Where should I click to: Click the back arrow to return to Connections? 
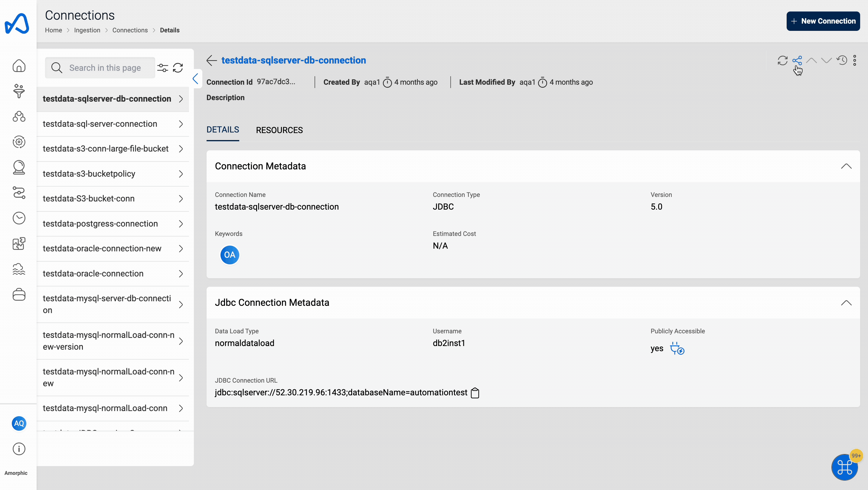pyautogui.click(x=212, y=60)
